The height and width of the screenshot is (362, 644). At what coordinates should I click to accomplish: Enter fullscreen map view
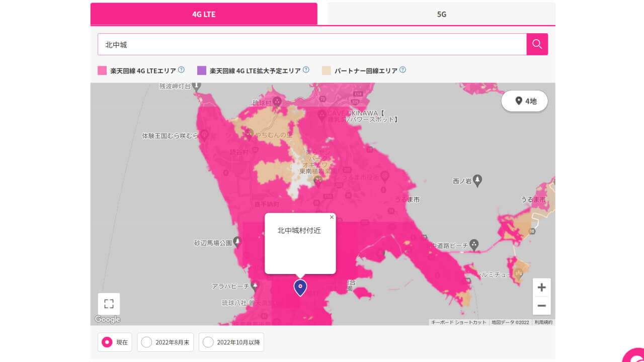108,303
